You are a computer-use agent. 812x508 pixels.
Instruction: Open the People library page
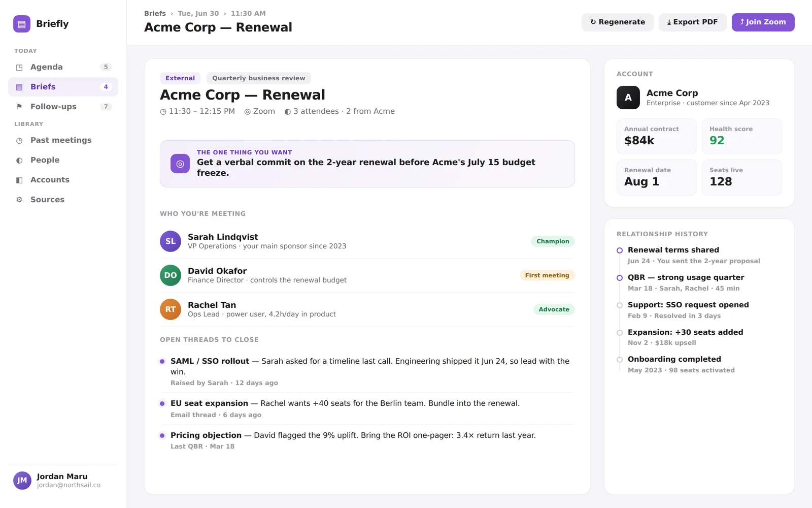tap(63, 160)
